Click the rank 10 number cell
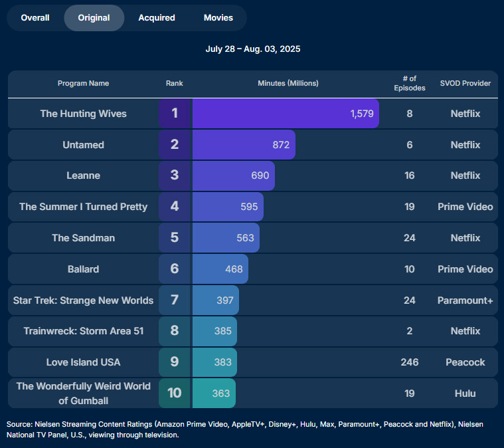This screenshot has width=504, height=448. [175, 393]
